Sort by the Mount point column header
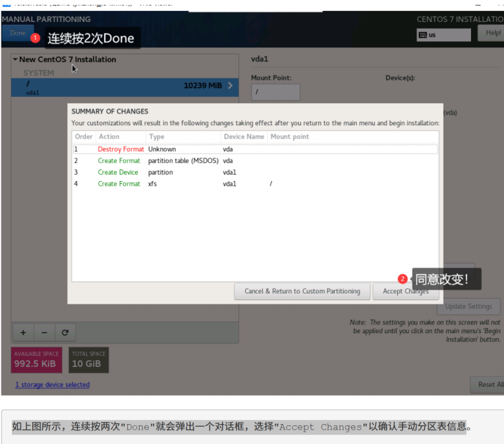Viewport: 504px width, 444px height. click(353, 136)
